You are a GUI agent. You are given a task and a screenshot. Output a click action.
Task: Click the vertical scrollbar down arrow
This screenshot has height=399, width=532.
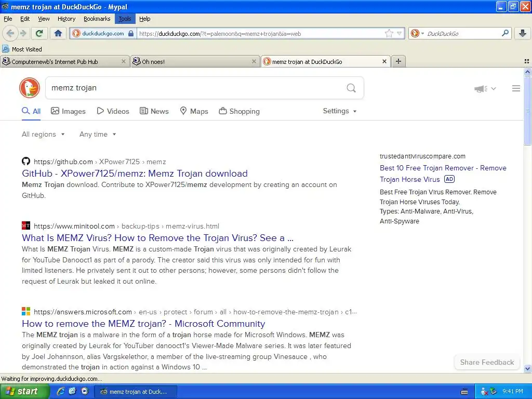point(527,368)
